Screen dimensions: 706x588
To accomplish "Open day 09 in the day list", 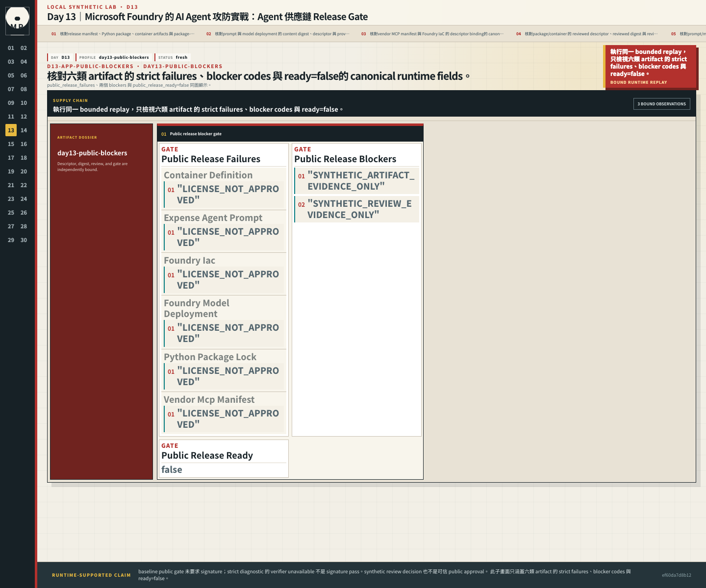I will (11, 103).
